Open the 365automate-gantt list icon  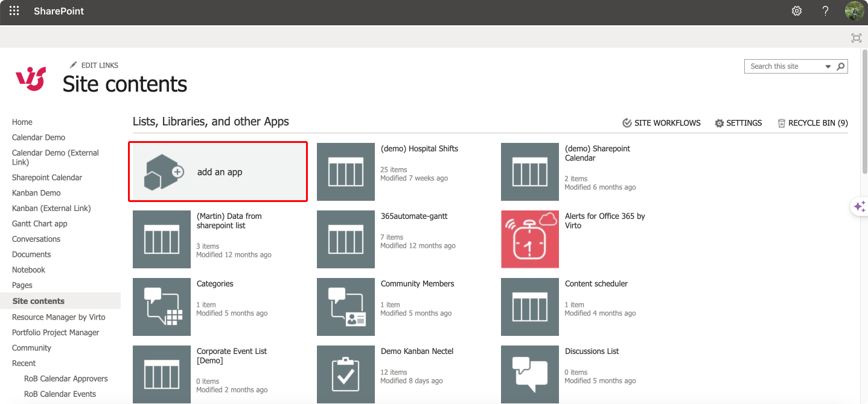coord(346,239)
